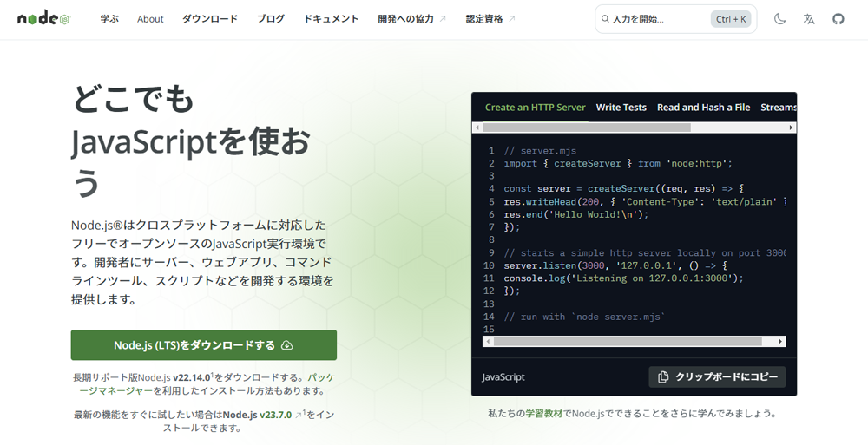Viewport: 868px width, 445px height.
Task: Click external arrow beside 認定資格
Action: coord(511,19)
